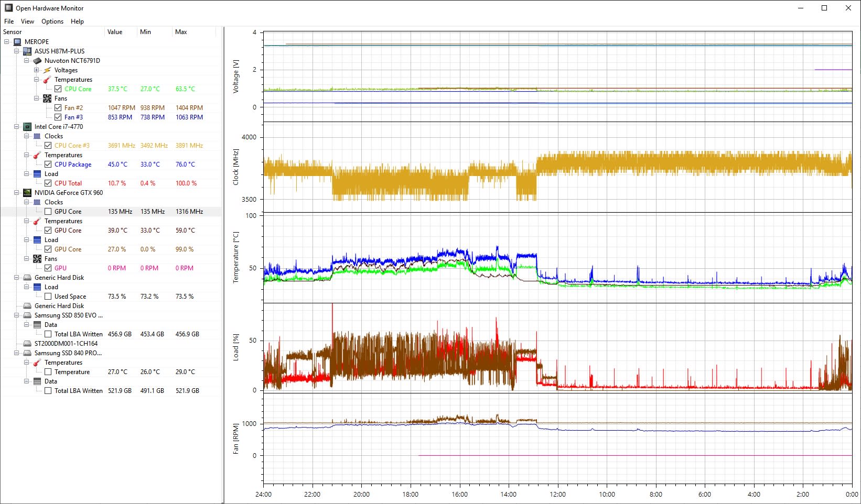861x504 pixels.
Task: Enable the GPU Core 135 MHz clock checkbox
Action: tap(48, 212)
